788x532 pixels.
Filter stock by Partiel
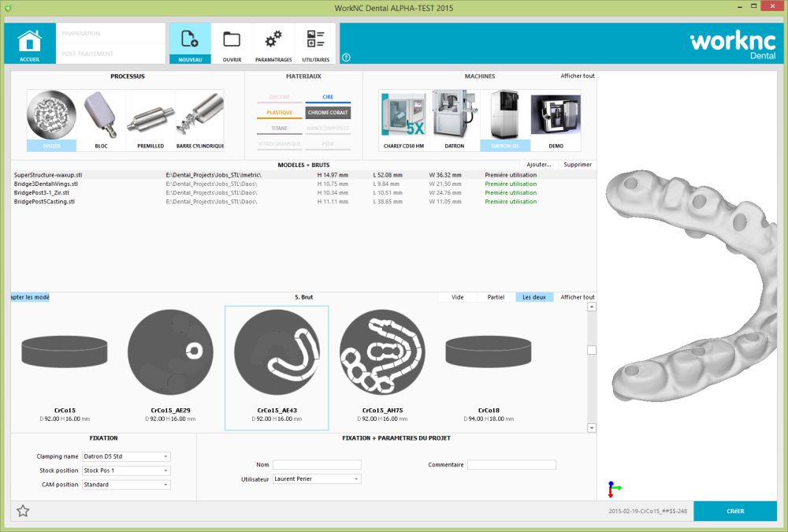[x=496, y=297]
